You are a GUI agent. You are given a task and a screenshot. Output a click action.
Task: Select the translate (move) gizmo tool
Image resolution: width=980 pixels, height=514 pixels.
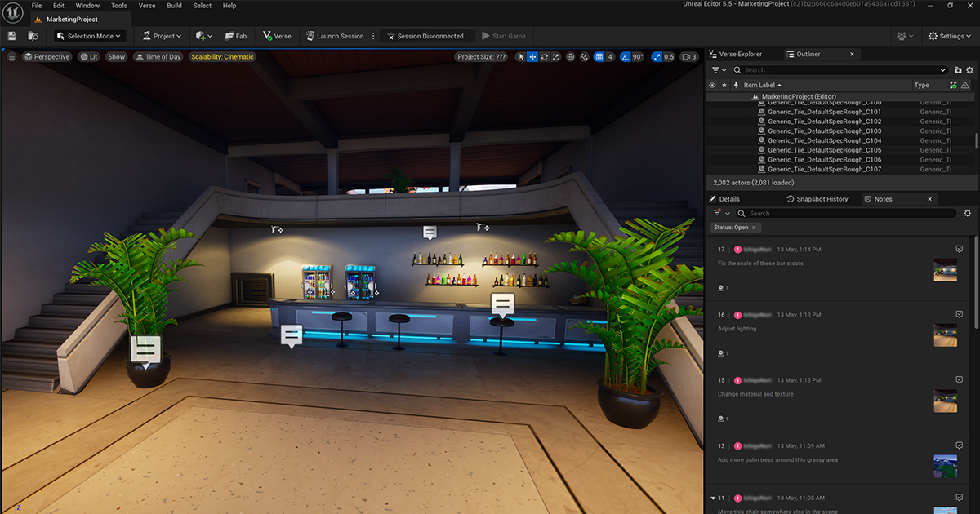[x=532, y=57]
